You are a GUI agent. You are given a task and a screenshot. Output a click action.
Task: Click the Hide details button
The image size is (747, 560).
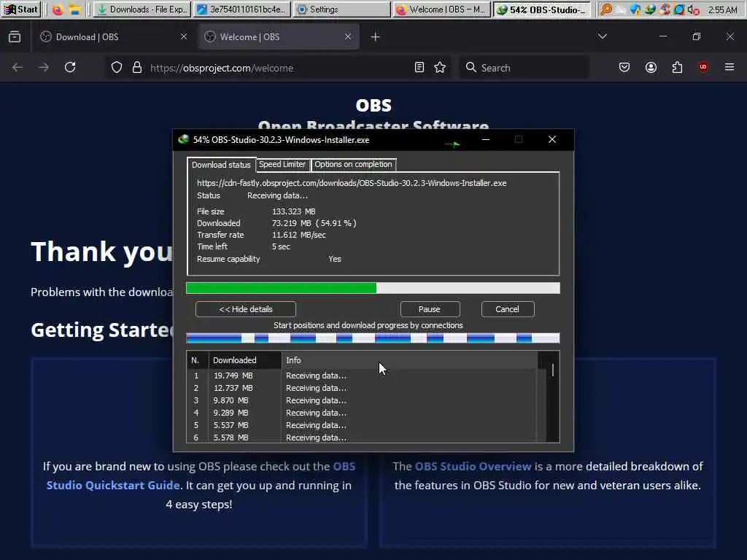[246, 309]
